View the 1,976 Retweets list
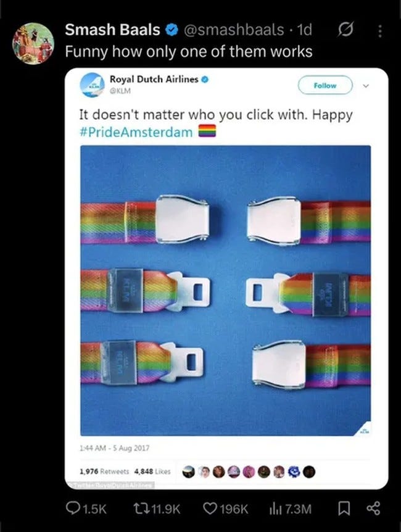 [104, 472]
